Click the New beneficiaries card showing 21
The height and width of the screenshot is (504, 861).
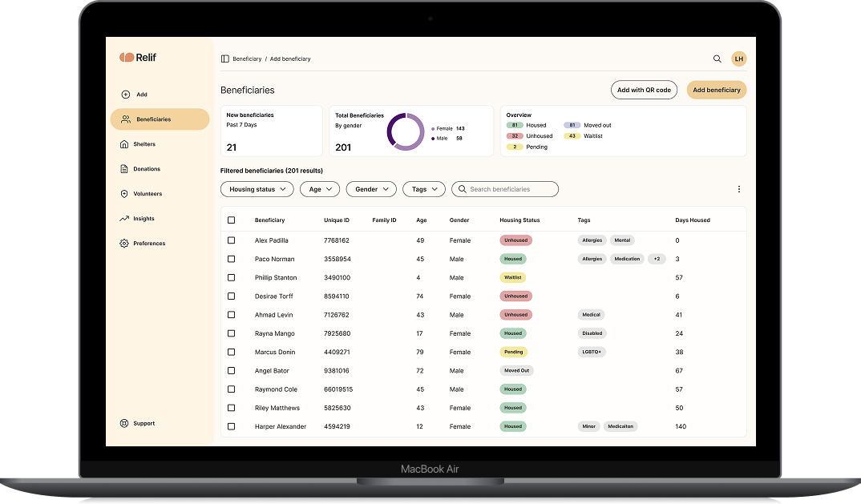[x=271, y=131]
